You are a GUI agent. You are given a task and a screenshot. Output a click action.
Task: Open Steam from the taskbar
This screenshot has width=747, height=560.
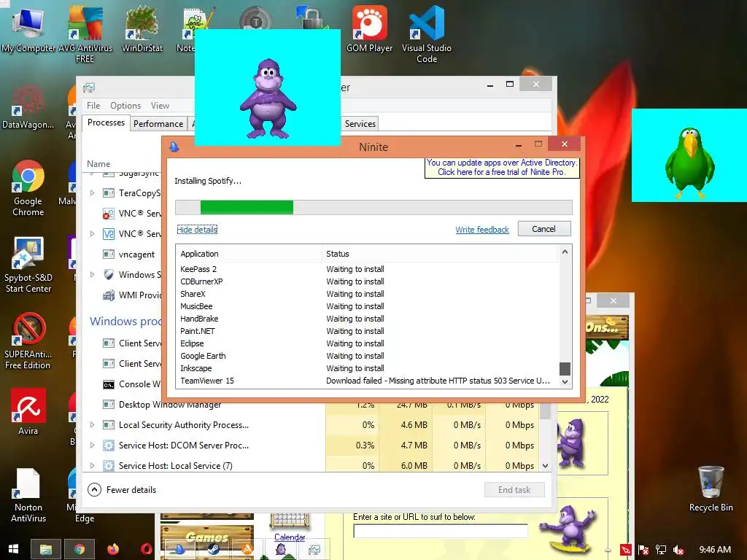coord(213,550)
